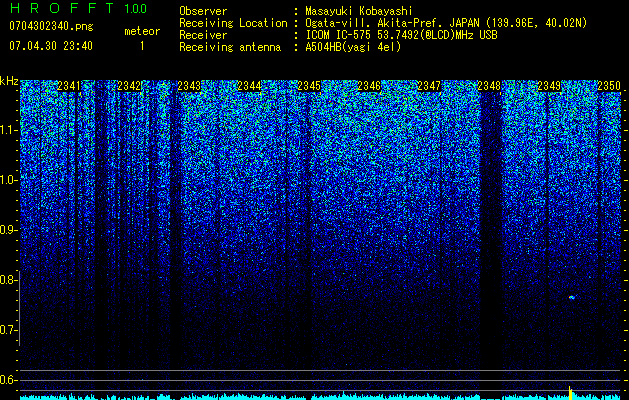629x400 pixels.
Task: Select the file name 0704302340.png
Action: pyautogui.click(x=51, y=26)
